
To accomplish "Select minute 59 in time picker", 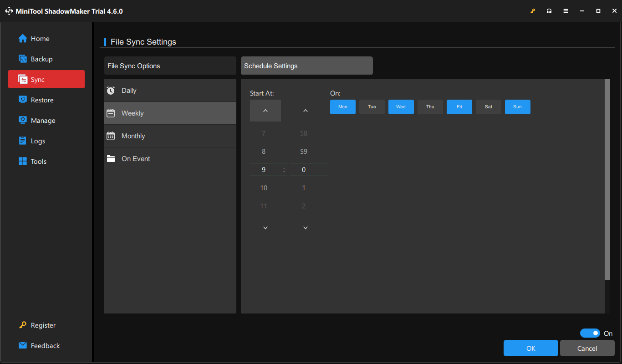I will coord(304,152).
